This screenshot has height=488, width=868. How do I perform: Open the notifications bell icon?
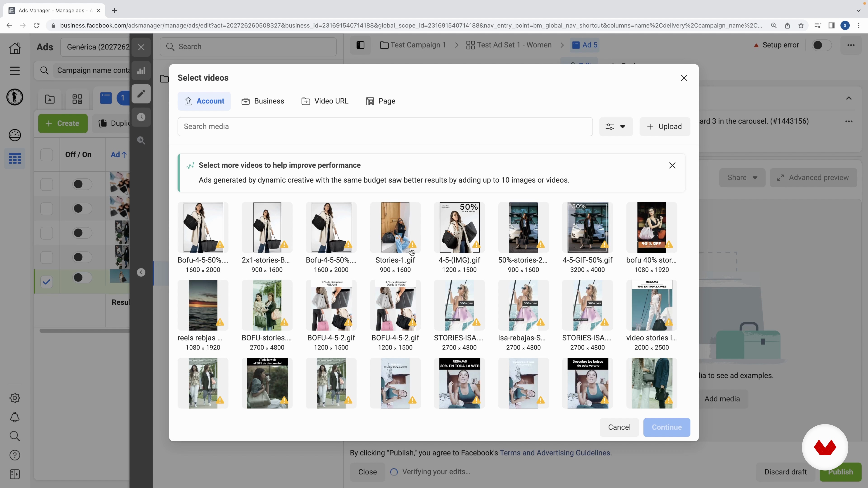point(14,417)
